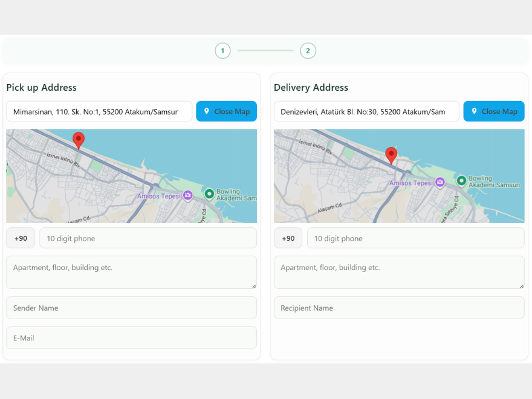The height and width of the screenshot is (399, 532).
Task: Click the Pick up address input field
Action: [99, 111]
